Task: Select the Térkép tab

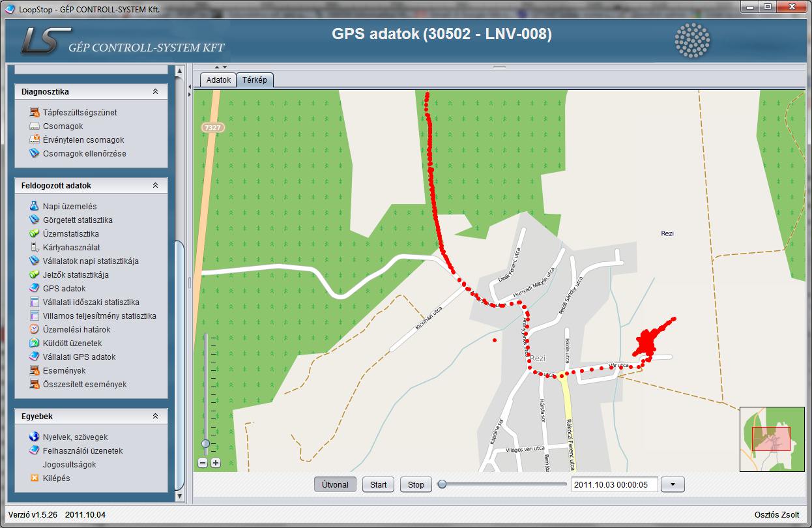Action: click(255, 80)
